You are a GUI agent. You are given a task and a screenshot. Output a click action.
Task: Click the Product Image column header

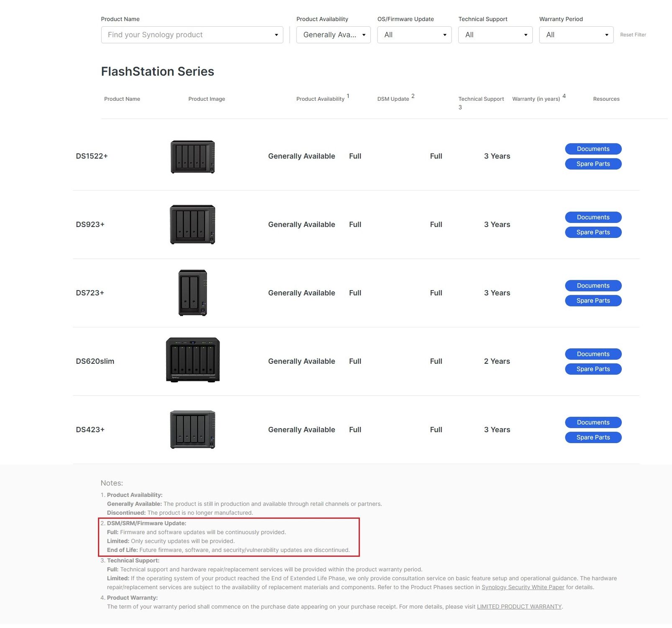tap(207, 99)
